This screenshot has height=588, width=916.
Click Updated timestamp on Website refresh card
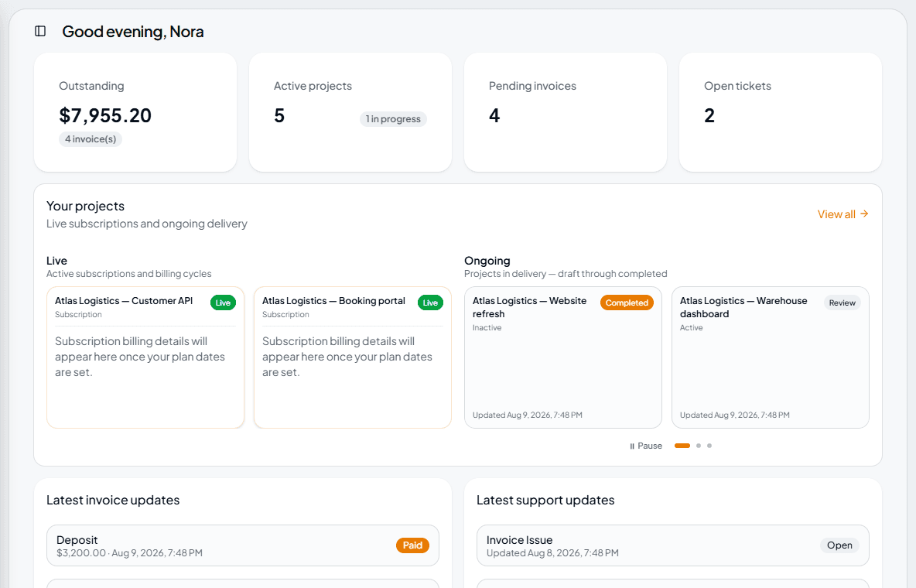click(x=528, y=415)
